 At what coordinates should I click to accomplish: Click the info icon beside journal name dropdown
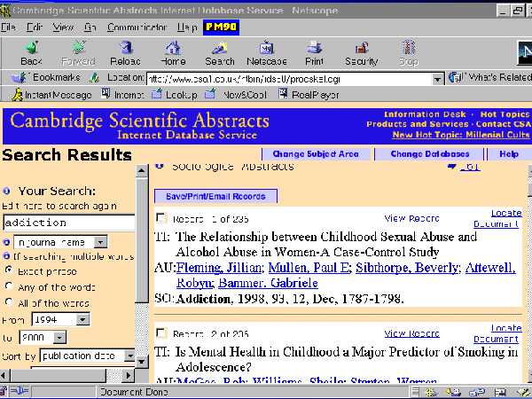coord(6,242)
